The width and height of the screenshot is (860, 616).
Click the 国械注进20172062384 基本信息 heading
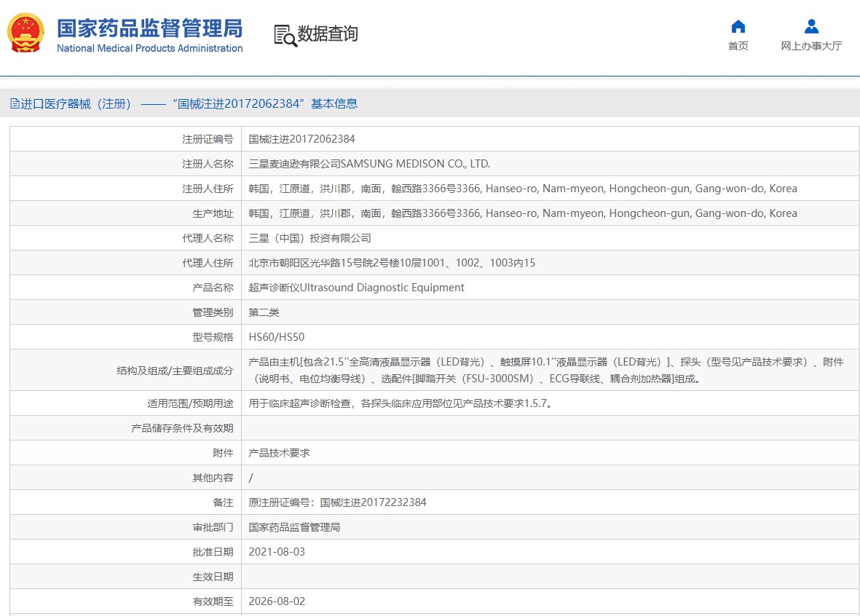point(264,103)
